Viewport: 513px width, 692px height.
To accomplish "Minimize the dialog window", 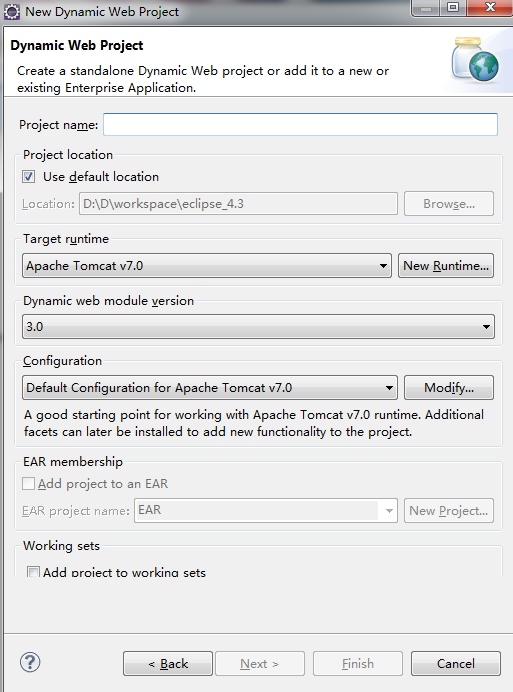I will (x=426, y=8).
